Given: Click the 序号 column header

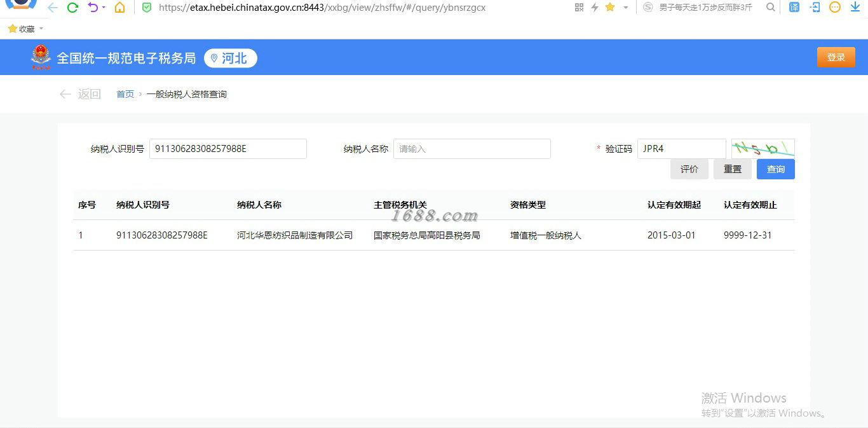Looking at the screenshot, I should 87,205.
